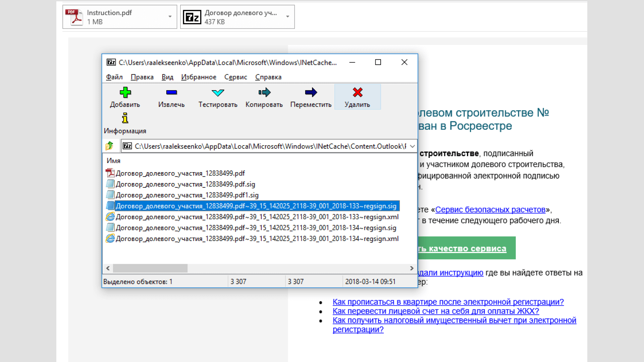Viewport: 644px width, 362px height.
Task: Click the Информация (Info) yellow icon
Action: (x=125, y=118)
